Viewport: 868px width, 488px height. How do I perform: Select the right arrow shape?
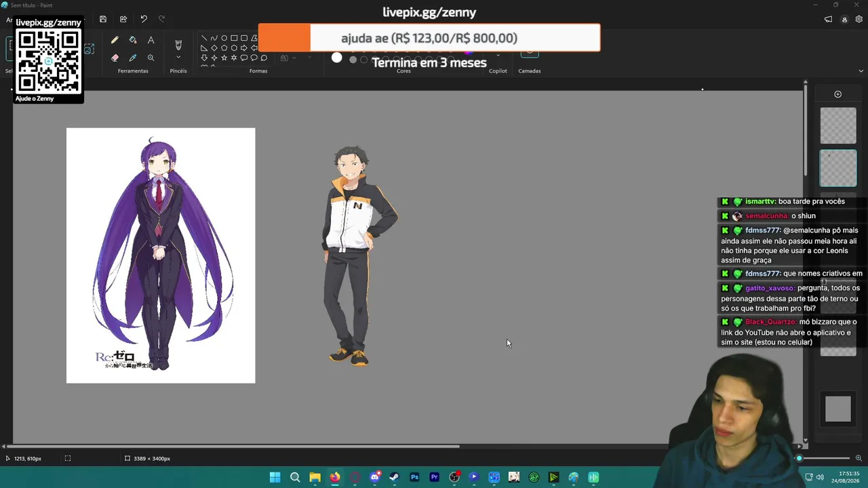coord(244,48)
